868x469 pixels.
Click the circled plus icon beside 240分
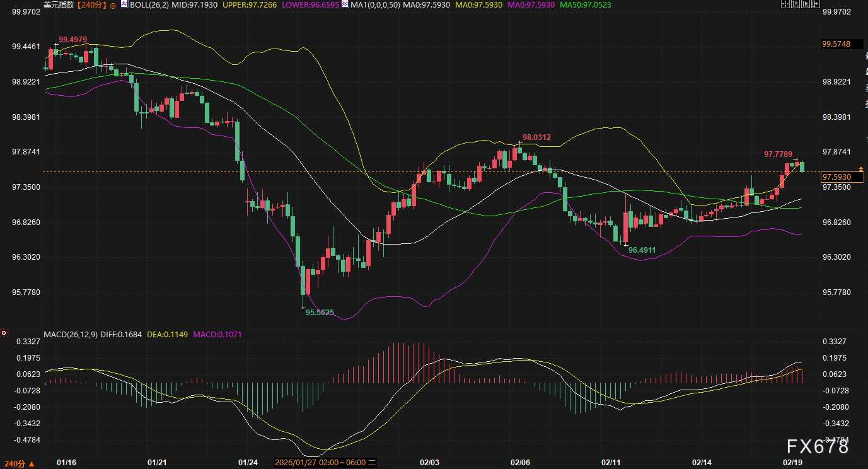coord(113,5)
